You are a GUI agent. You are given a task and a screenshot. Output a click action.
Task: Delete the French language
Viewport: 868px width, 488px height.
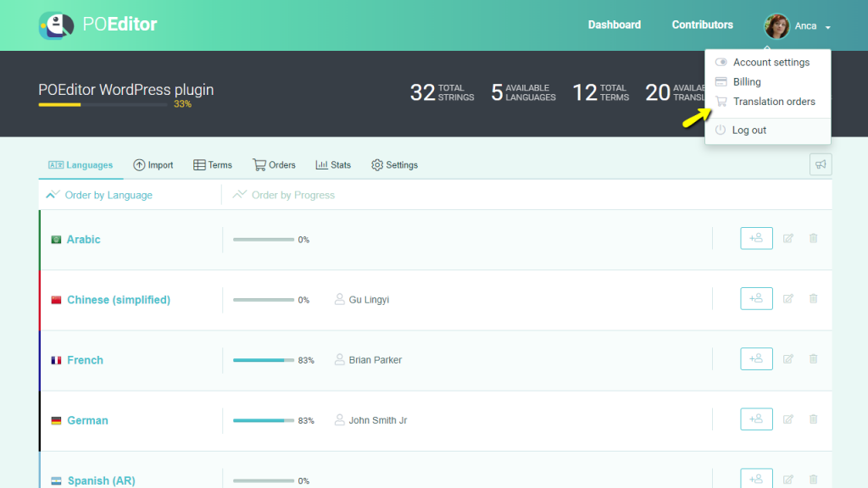(813, 359)
